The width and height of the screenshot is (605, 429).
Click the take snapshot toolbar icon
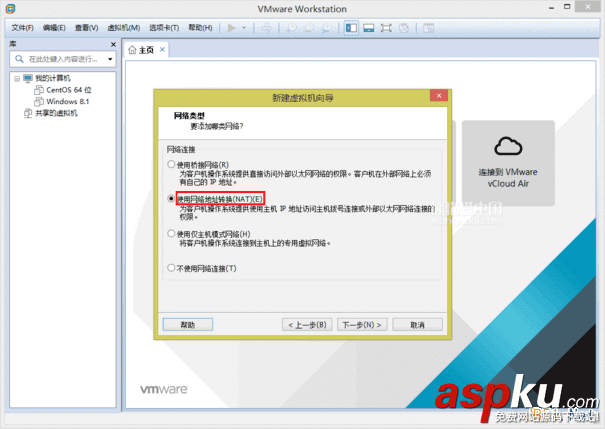(292, 28)
